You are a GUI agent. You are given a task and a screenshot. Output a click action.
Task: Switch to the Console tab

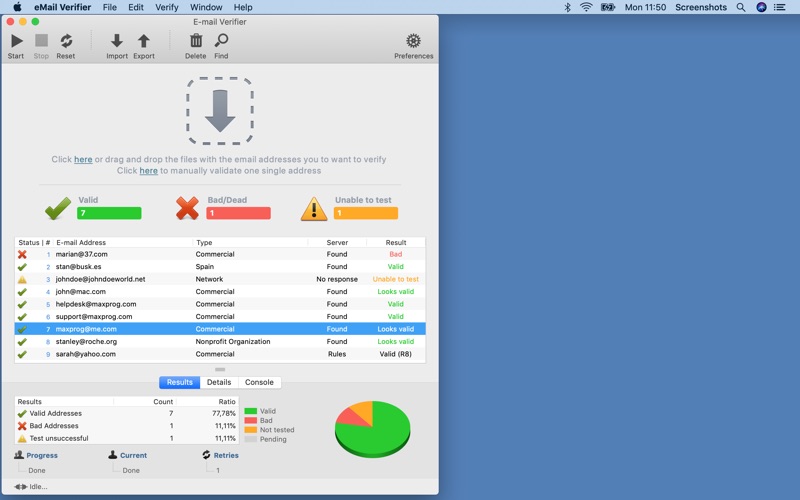pos(259,382)
